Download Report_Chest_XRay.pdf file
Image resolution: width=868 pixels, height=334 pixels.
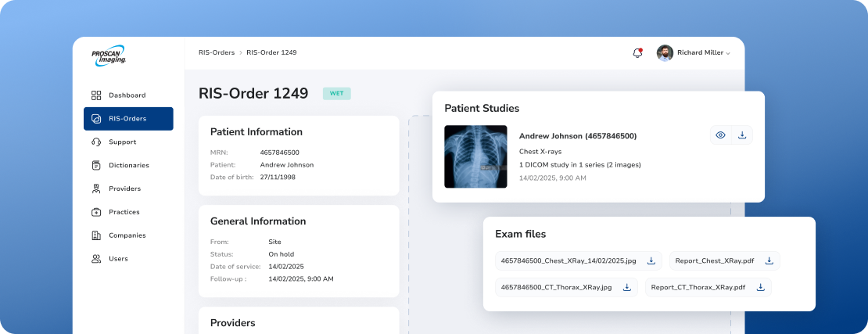click(x=769, y=260)
